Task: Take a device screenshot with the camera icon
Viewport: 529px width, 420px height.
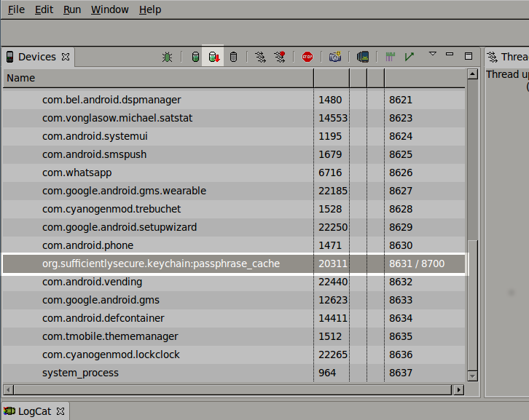Action: 334,57
